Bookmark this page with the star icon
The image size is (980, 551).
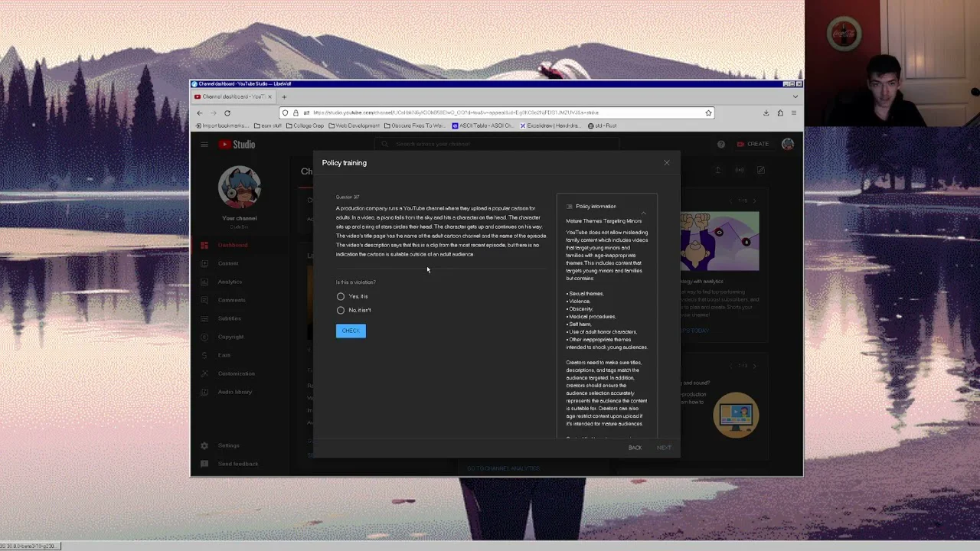point(708,112)
